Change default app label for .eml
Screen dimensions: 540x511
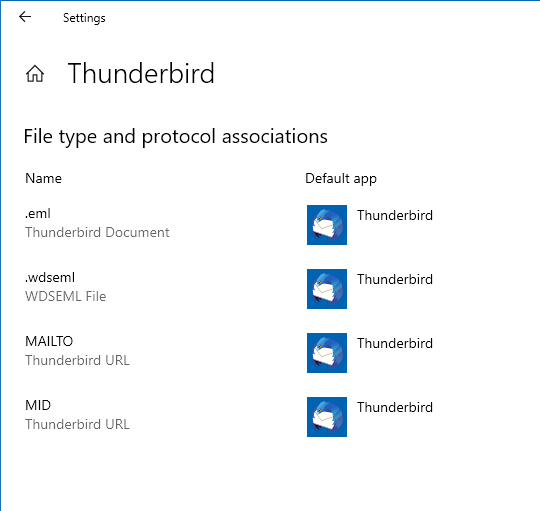click(x=395, y=215)
